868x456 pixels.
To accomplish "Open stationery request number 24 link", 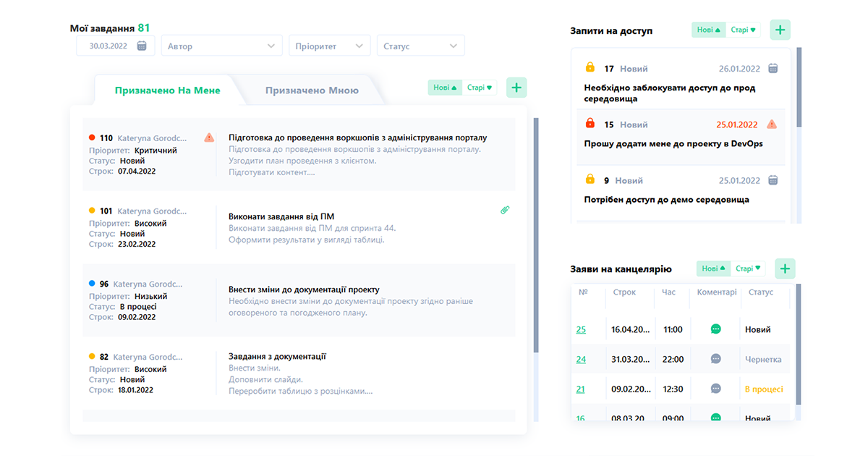I will point(581,360).
